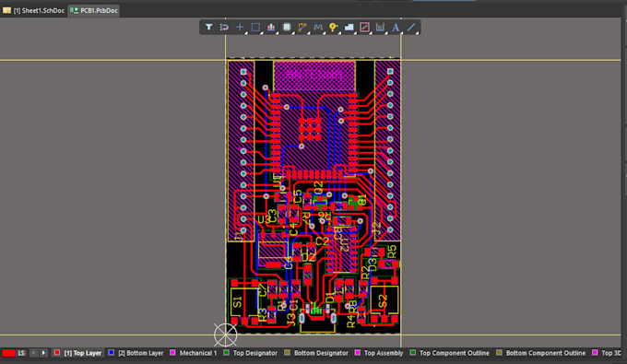Activate the Top Component Outline layer tab
The image size is (627, 364).
click(x=454, y=353)
